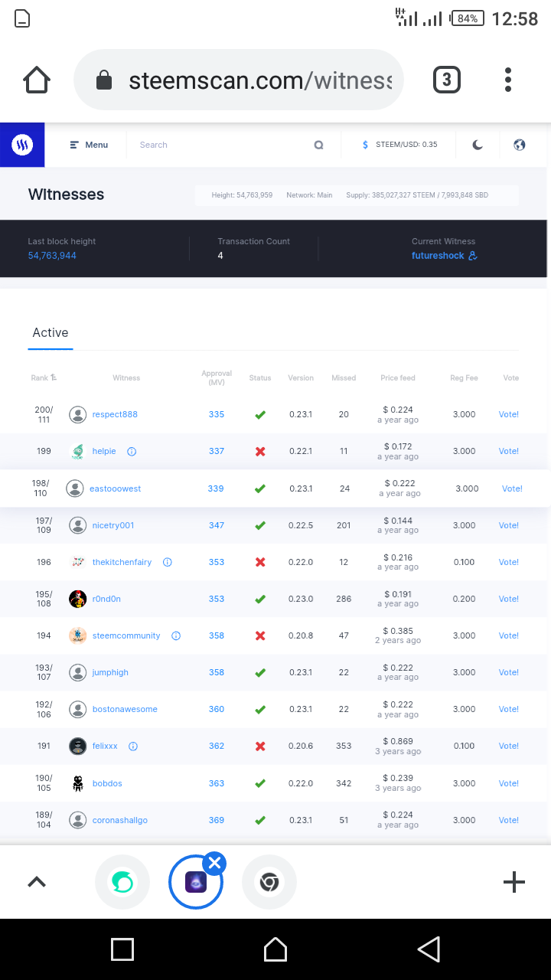This screenshot has width=551, height=980.
Task: Open jumphigh witness profile
Action: pos(110,672)
